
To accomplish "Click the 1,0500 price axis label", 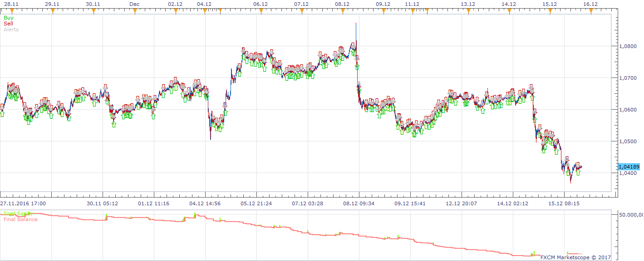I will 627,141.
